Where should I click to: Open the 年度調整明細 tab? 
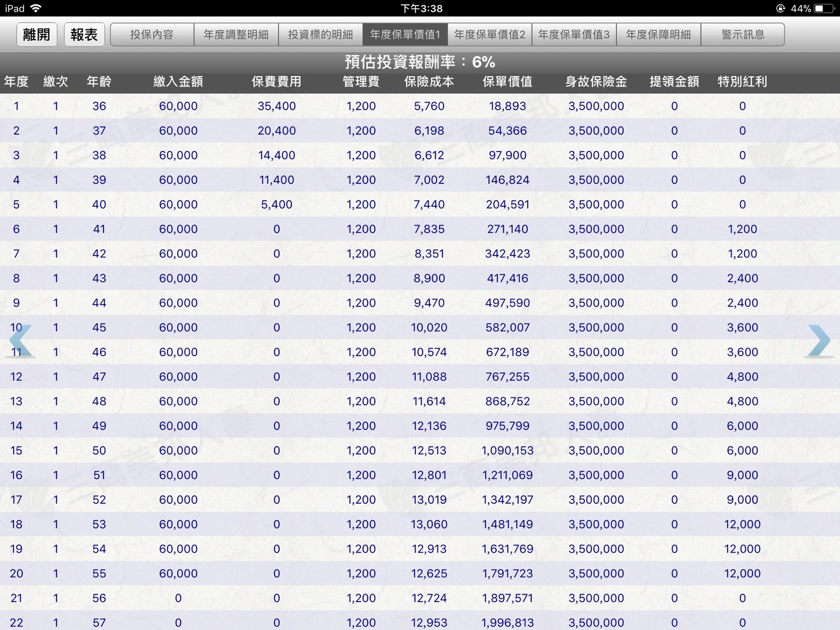pyautogui.click(x=236, y=35)
